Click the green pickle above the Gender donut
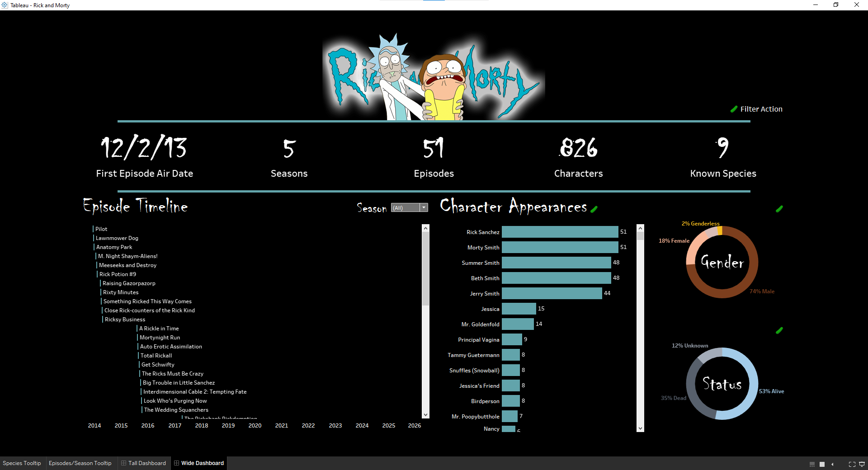This screenshot has height=470, width=868. pyautogui.click(x=779, y=209)
